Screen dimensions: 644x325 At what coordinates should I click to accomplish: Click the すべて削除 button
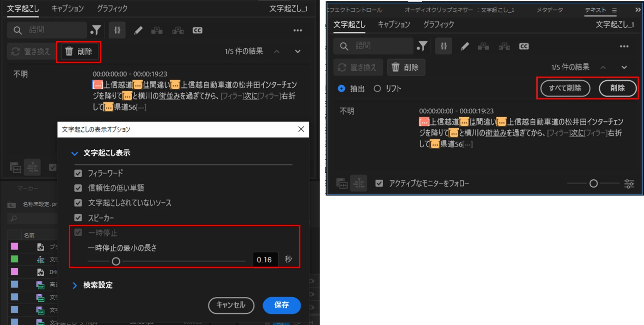pos(565,88)
